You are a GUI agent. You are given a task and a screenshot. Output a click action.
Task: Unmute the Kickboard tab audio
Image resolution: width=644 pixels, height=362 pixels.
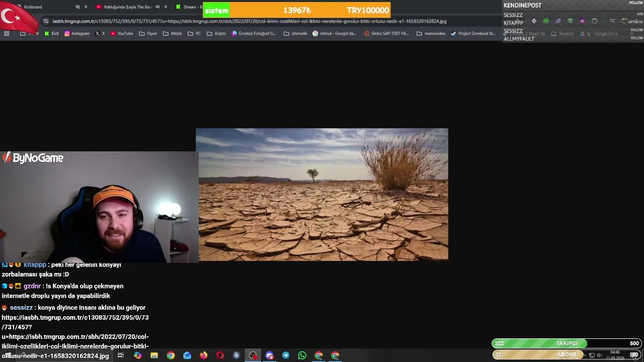(77, 7)
